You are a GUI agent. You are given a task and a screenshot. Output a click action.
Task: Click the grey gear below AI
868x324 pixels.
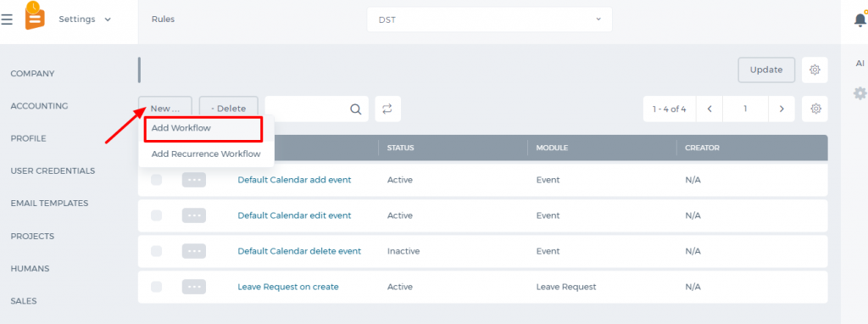[860, 93]
